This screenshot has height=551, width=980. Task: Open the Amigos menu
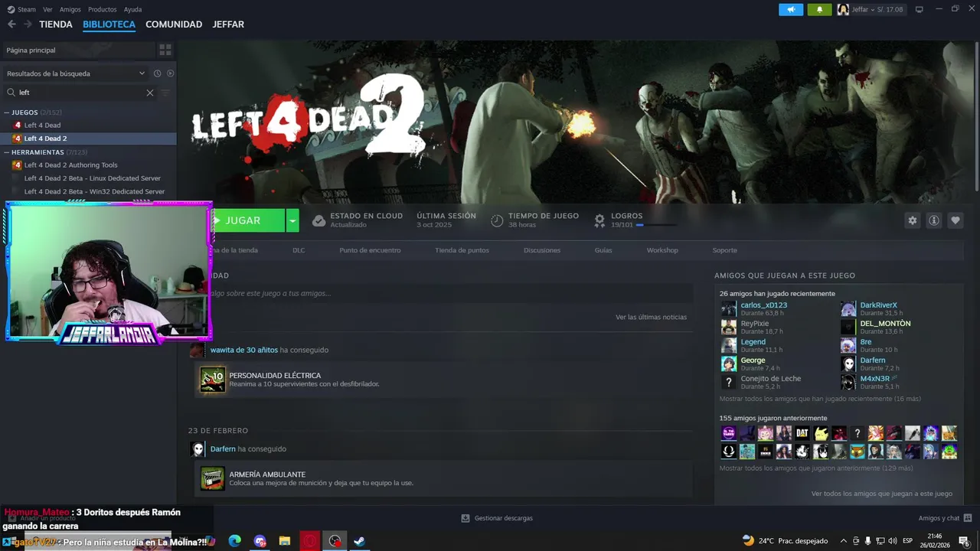point(70,9)
